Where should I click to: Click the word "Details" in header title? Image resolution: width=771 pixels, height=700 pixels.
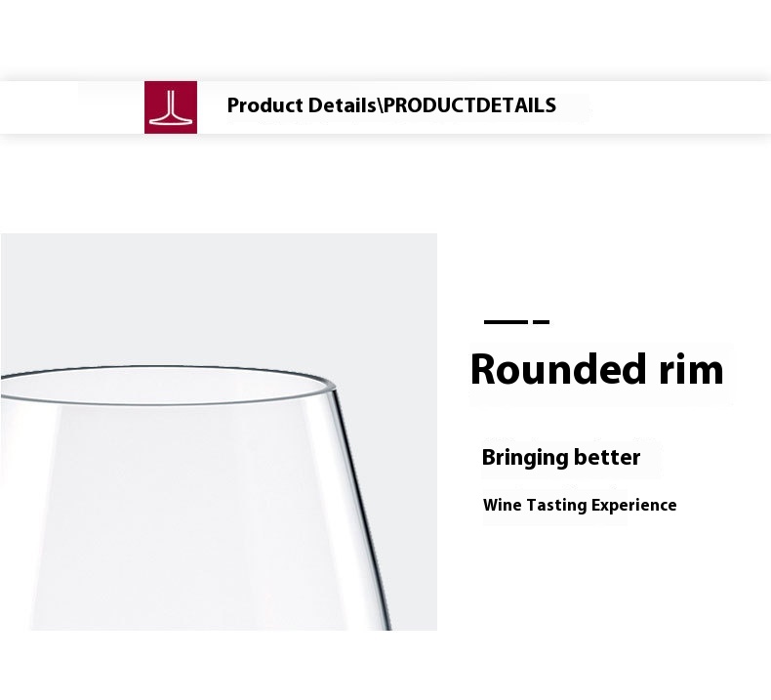click(x=342, y=105)
